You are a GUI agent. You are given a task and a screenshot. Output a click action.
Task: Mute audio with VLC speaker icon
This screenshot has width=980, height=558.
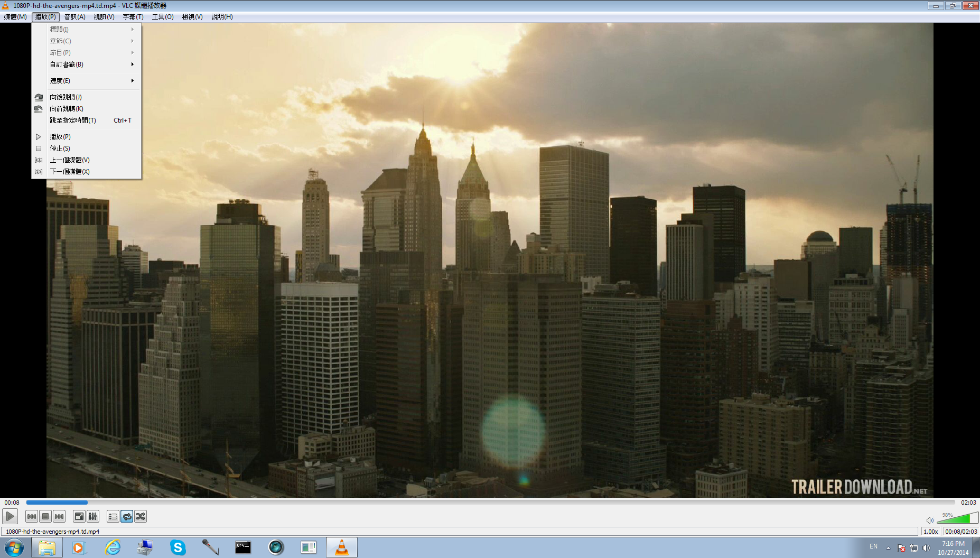tap(930, 520)
